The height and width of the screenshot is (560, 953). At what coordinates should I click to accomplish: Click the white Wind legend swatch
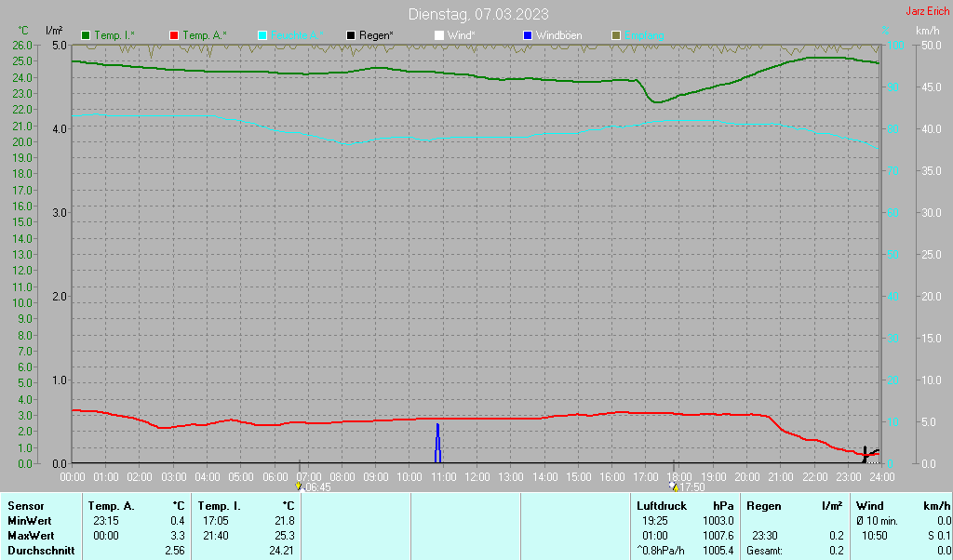(x=439, y=36)
